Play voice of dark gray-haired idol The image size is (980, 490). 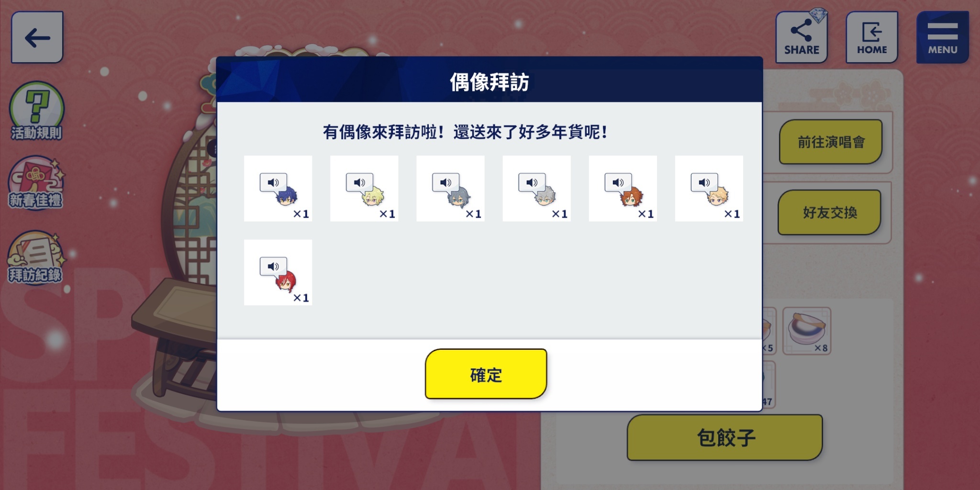445,182
